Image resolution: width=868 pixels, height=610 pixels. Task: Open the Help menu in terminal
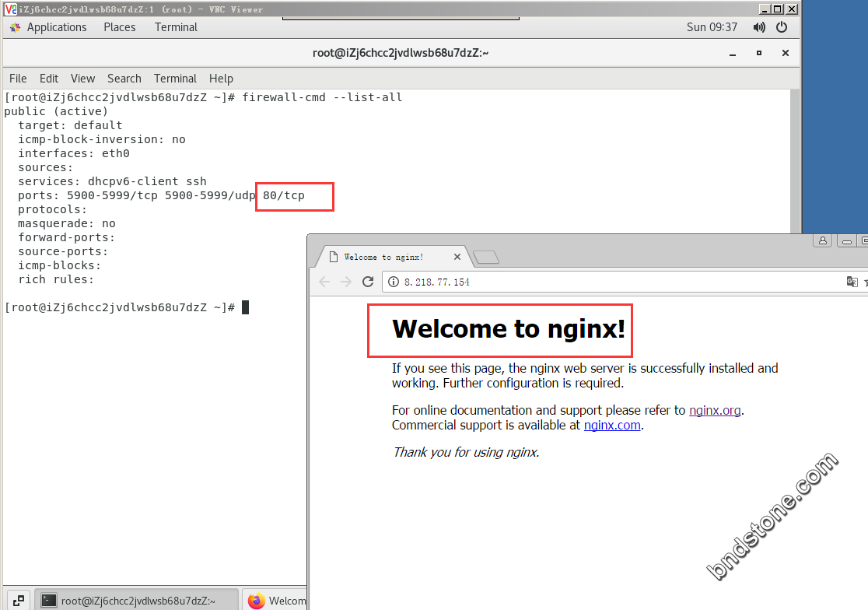point(221,79)
